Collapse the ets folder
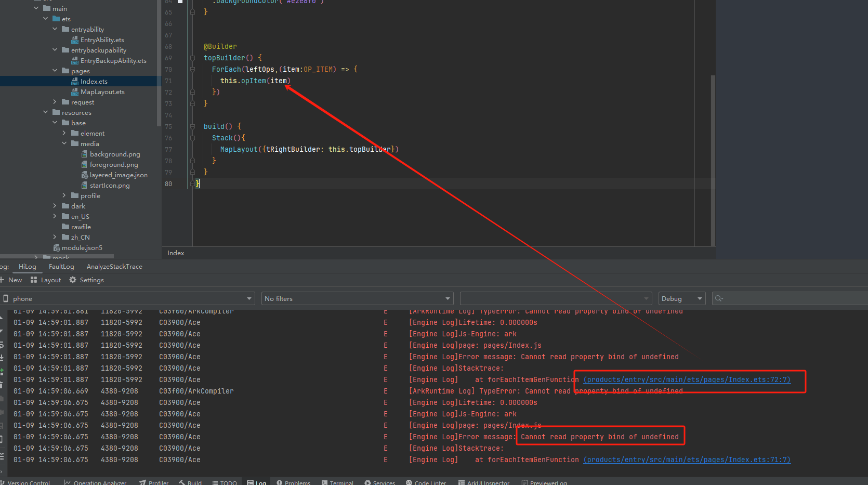 tap(45, 19)
